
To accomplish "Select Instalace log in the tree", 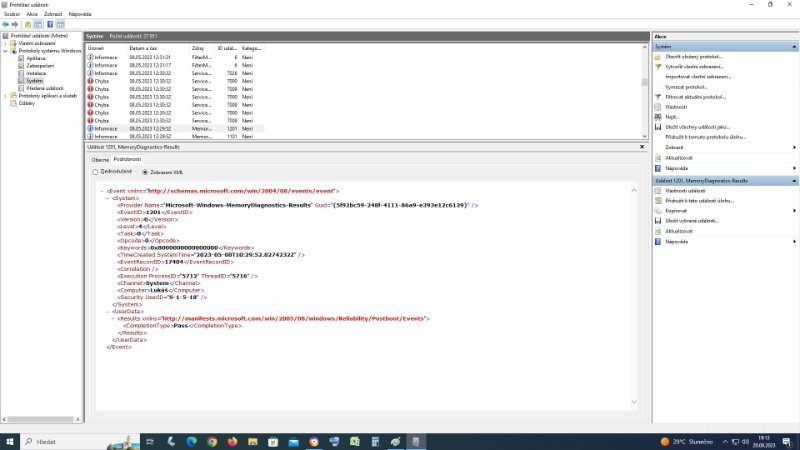I will coord(36,73).
